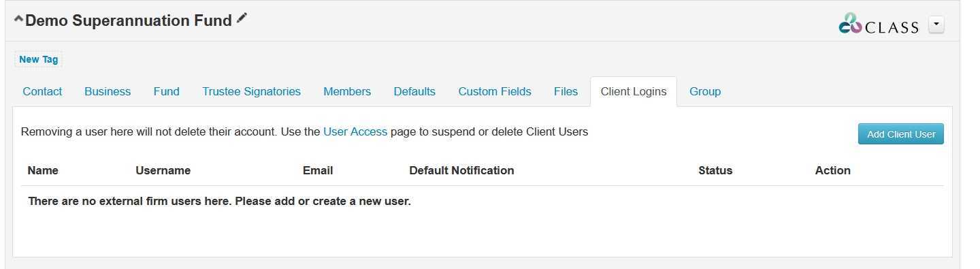Switch to the Contact tab

(42, 91)
